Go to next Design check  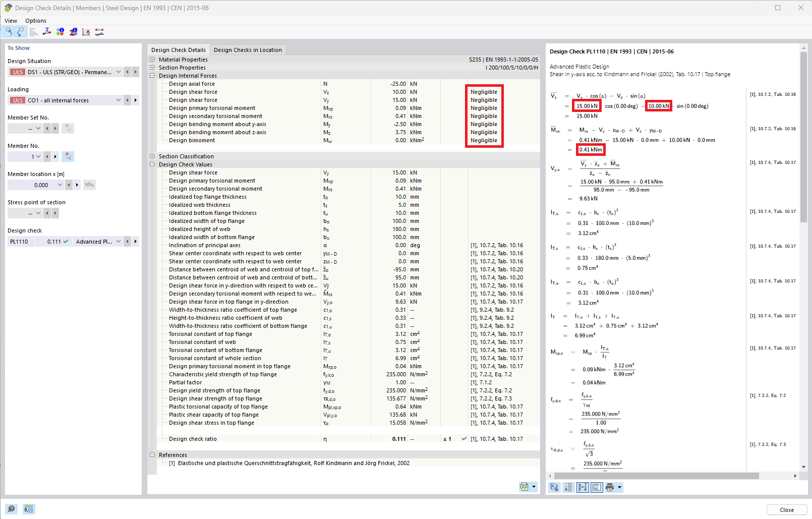click(135, 242)
